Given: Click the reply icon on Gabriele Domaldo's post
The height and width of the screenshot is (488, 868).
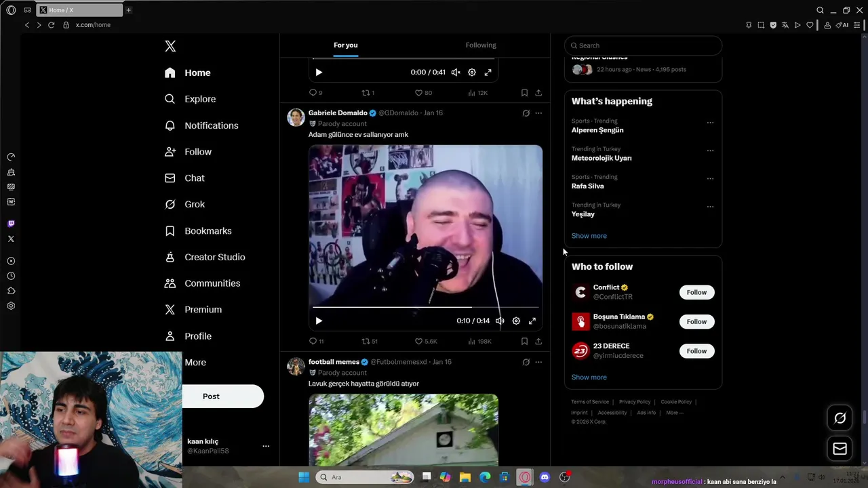Looking at the screenshot, I should tap(313, 342).
